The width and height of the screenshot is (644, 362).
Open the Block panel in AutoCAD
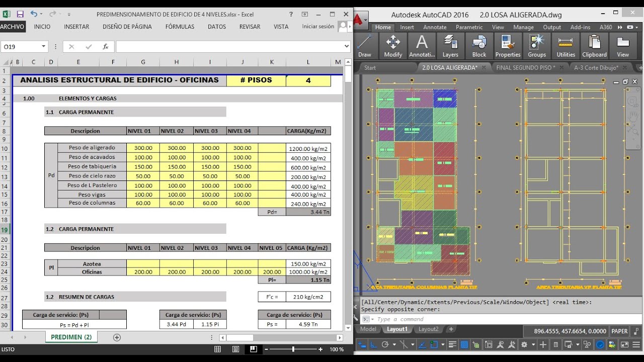[x=479, y=46]
